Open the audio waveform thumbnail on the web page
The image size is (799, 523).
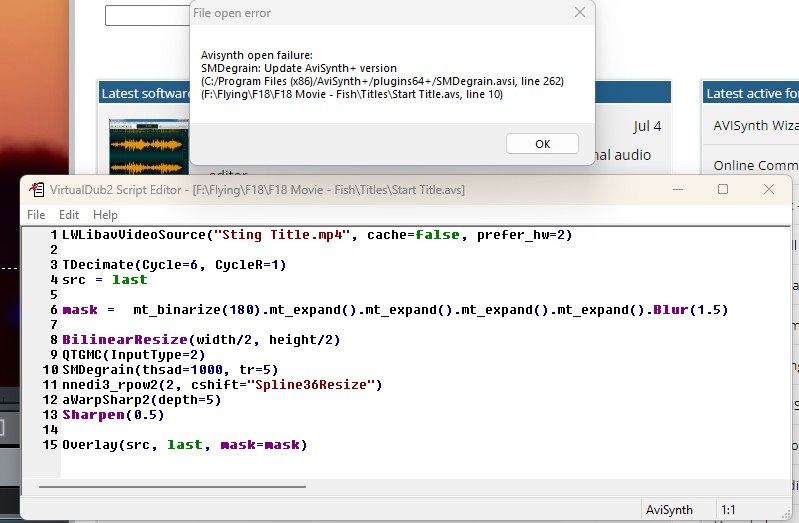click(x=149, y=147)
